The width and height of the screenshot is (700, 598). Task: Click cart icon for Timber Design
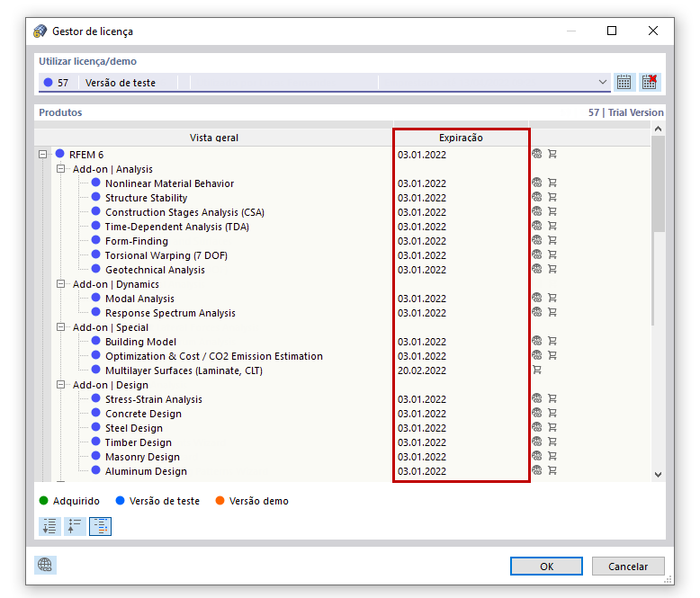pos(552,442)
